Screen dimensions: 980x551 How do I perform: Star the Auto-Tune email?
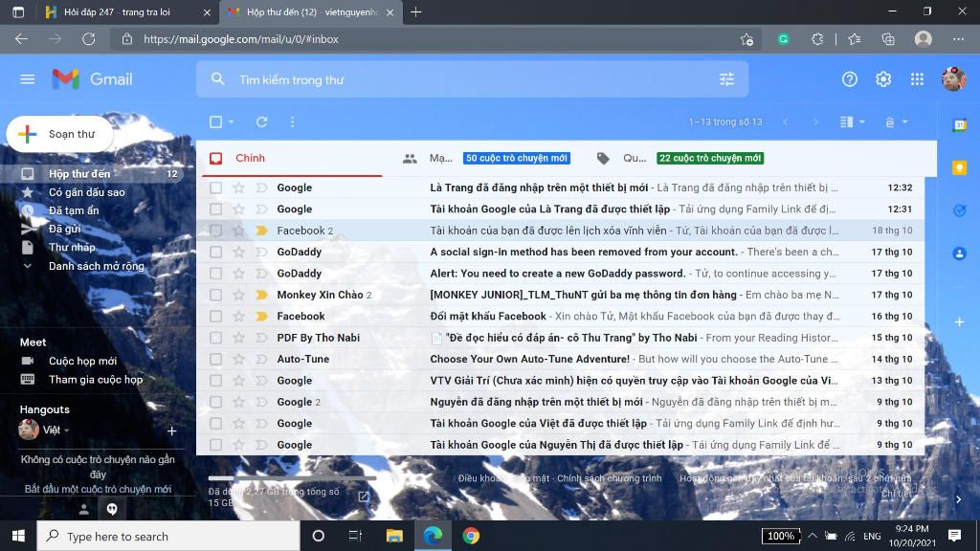point(238,360)
